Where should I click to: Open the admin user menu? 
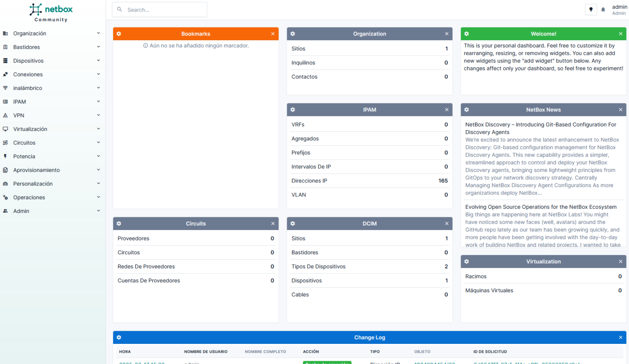point(619,10)
